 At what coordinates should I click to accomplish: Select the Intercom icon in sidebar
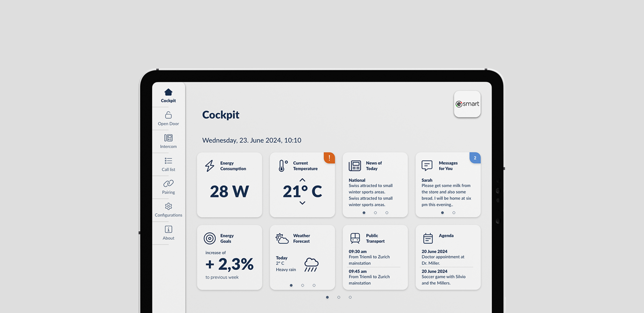pos(168,138)
